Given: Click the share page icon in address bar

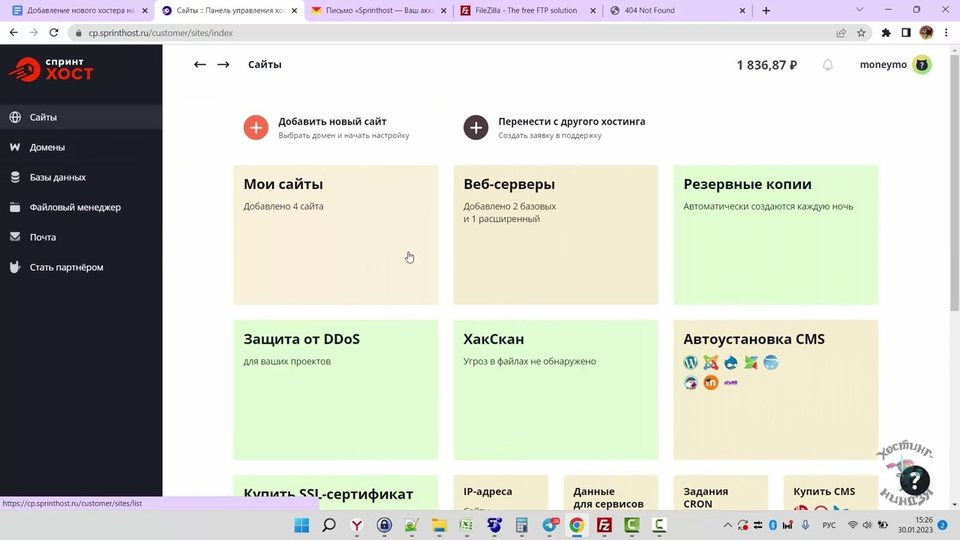Looking at the screenshot, I should [841, 33].
